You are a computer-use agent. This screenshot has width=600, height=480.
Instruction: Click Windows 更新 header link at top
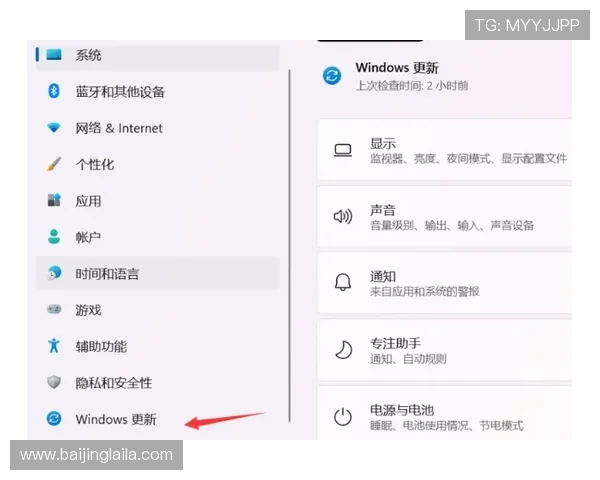coord(397,68)
